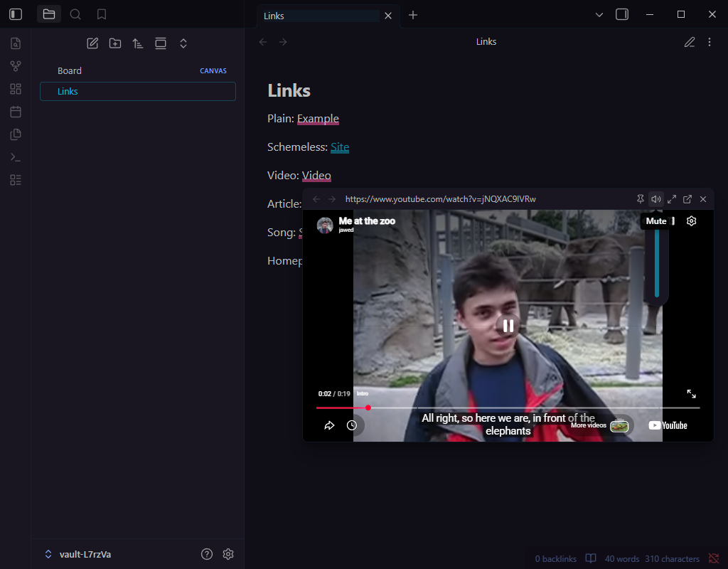The width and height of the screenshot is (728, 569).
Task: Switch to editing mode pencil icon
Action: [690, 42]
